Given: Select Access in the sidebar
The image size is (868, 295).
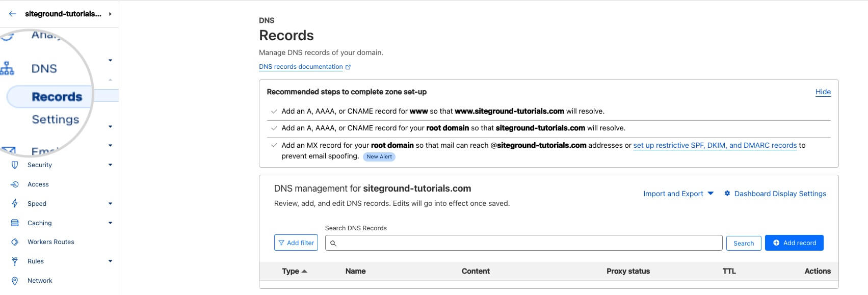Looking at the screenshot, I should coord(38,184).
